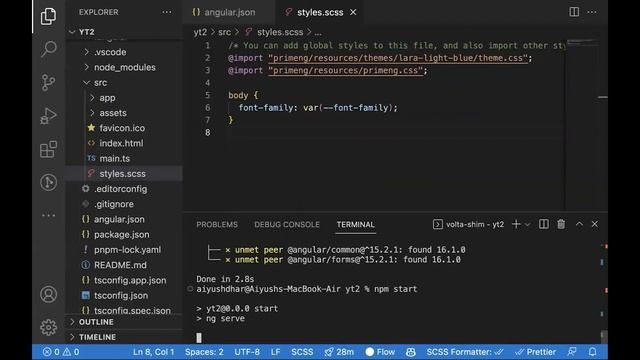The height and width of the screenshot is (360, 640).
Task: Open Run and Debug view
Action: point(48,116)
